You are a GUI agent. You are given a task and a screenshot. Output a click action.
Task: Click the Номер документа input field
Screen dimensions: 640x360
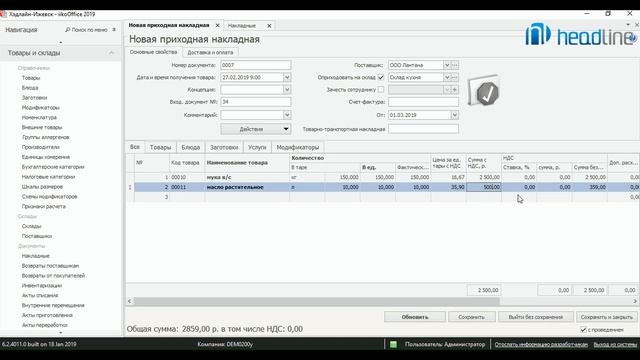256,65
